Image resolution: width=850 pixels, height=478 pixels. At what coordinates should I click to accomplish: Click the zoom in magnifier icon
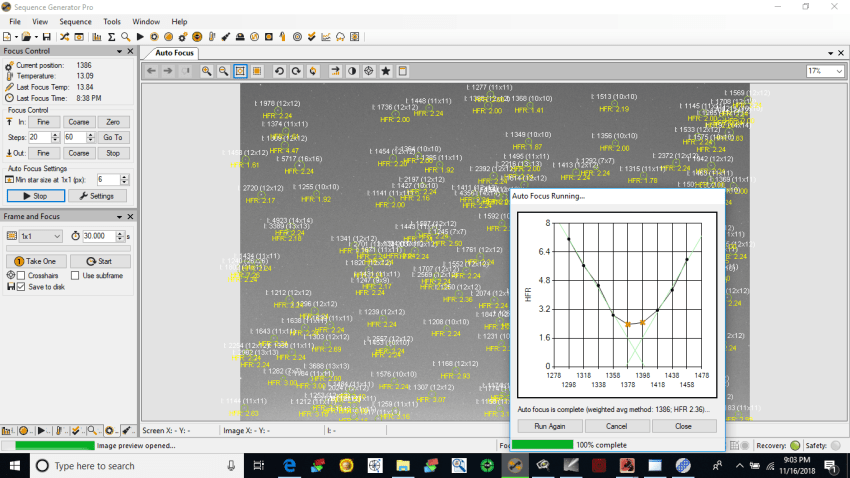206,71
